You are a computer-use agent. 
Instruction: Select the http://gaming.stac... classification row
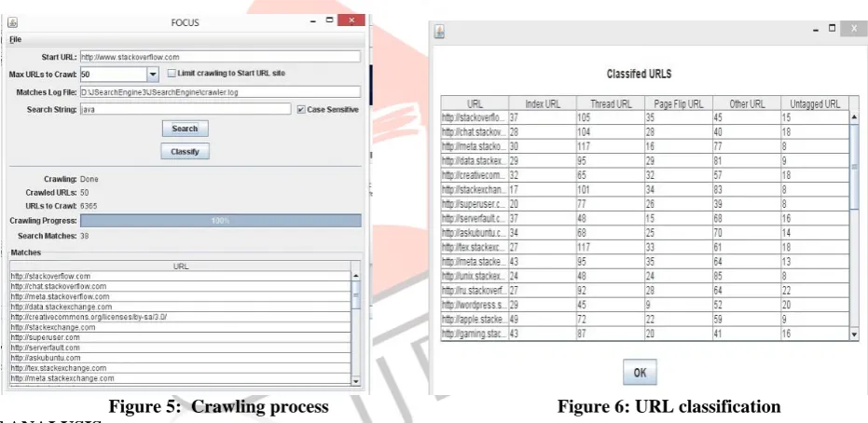(645, 334)
